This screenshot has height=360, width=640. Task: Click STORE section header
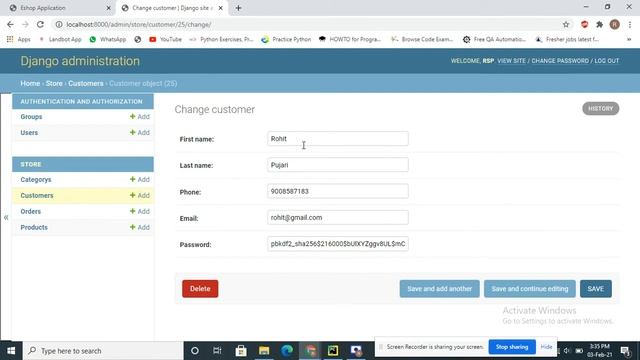pyautogui.click(x=83, y=164)
